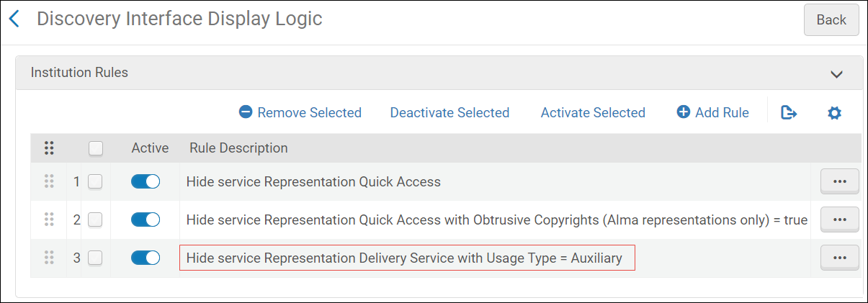Click Deactivate Selected link

coord(449,112)
